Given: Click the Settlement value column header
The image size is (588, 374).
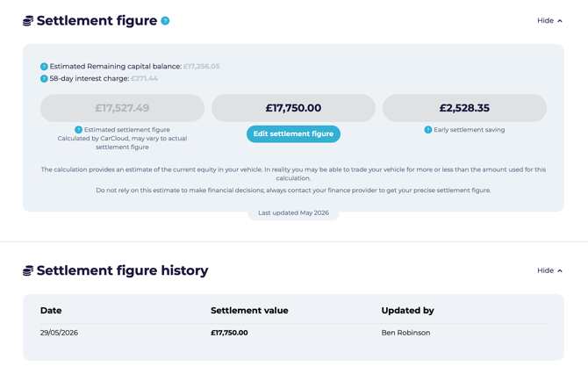Looking at the screenshot, I should coord(249,311).
